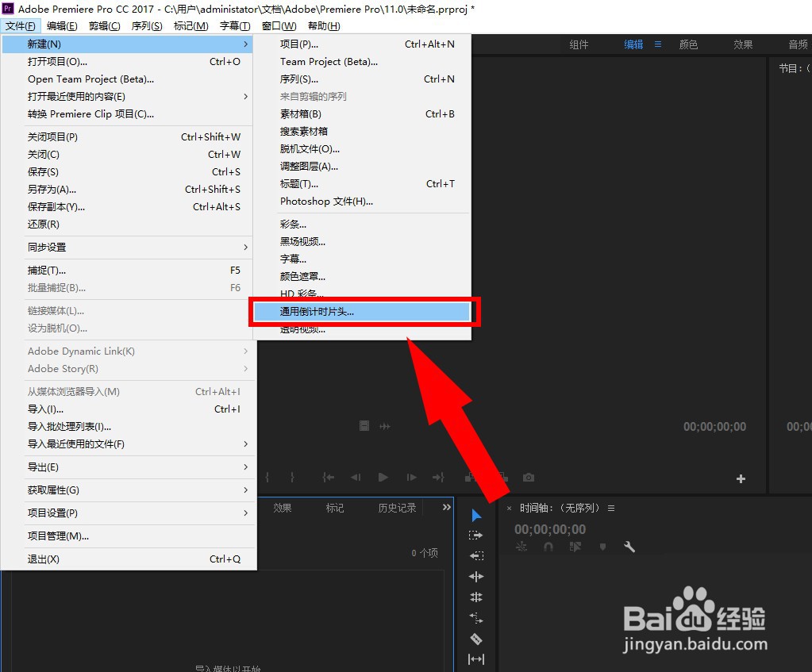Click Drag Video Only filmstrip icon
Image resolution: width=812 pixels, height=672 pixels.
coord(364,426)
